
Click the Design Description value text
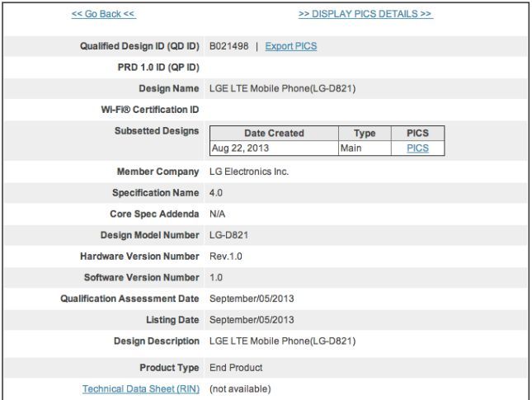pyautogui.click(x=283, y=341)
